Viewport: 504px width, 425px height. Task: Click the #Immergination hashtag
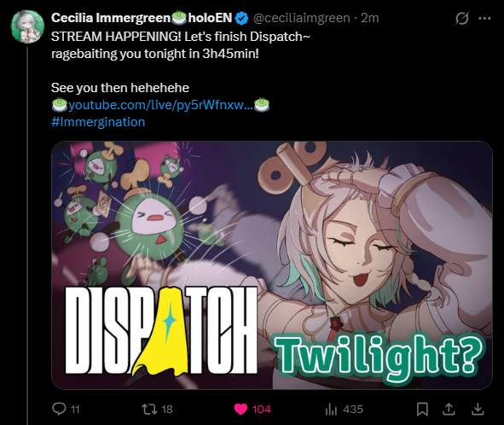click(x=98, y=122)
